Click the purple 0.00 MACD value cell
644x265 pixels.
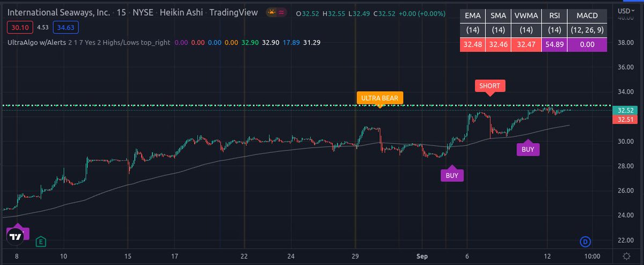coord(587,45)
